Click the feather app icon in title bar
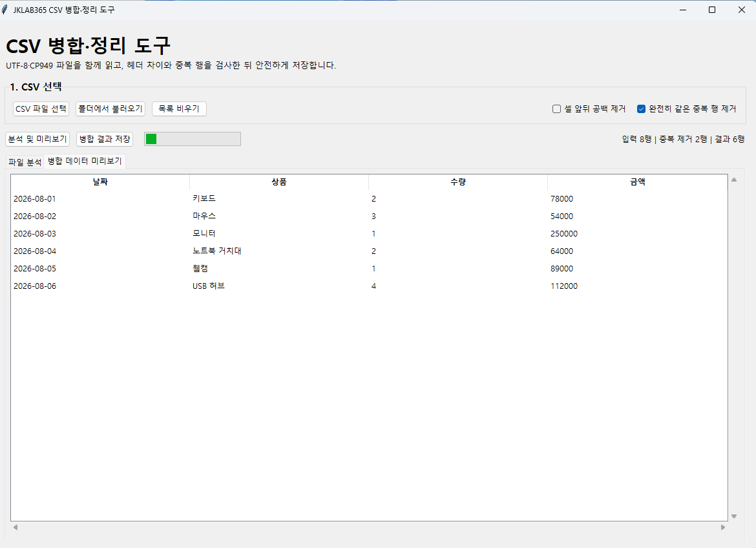Screen dimensions: 756x548 [5, 10]
